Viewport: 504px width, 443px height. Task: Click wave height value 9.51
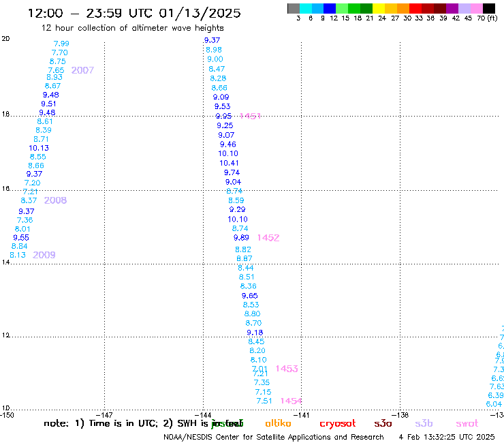point(48,104)
